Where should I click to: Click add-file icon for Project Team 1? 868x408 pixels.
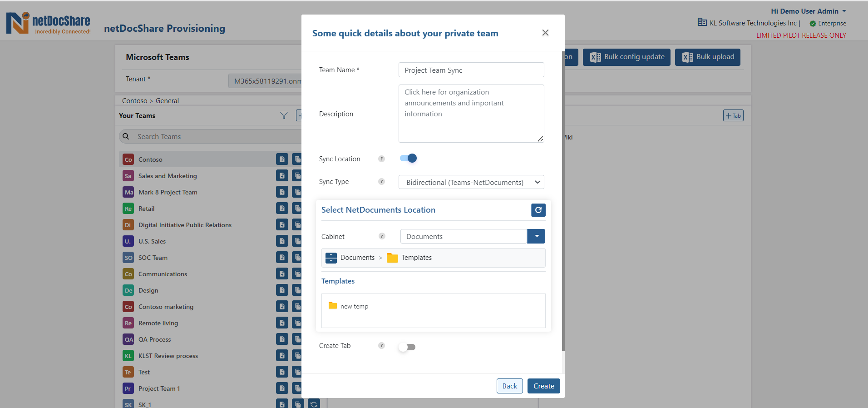[x=282, y=388]
